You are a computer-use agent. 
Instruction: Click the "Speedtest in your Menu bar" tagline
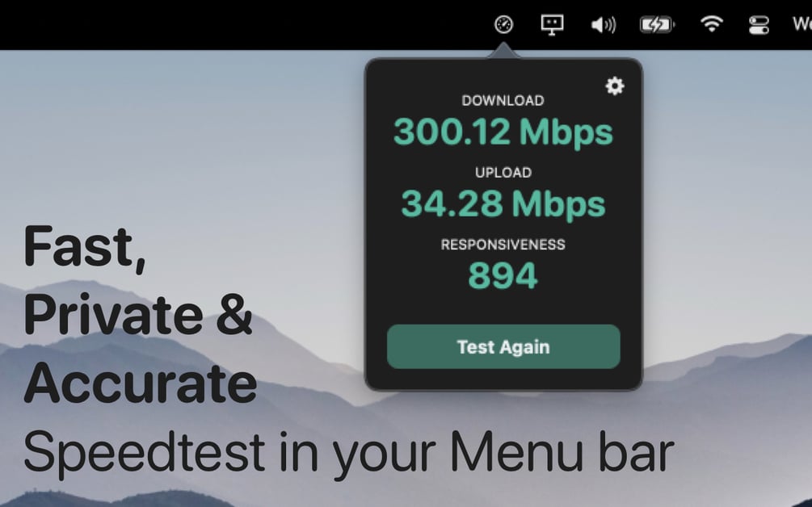tap(348, 453)
